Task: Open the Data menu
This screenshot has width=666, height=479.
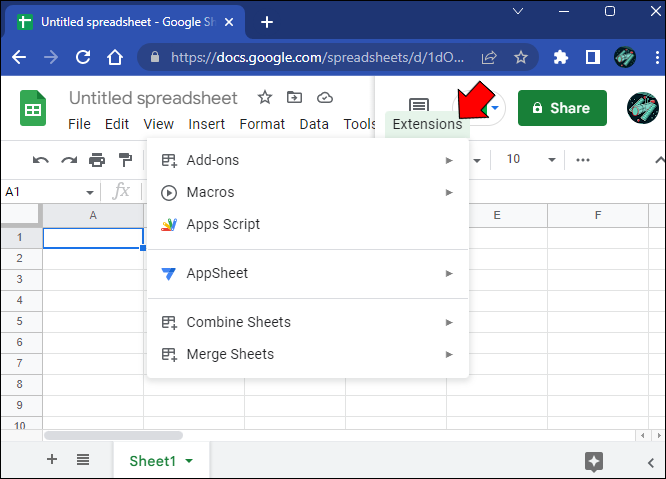Action: 314,124
